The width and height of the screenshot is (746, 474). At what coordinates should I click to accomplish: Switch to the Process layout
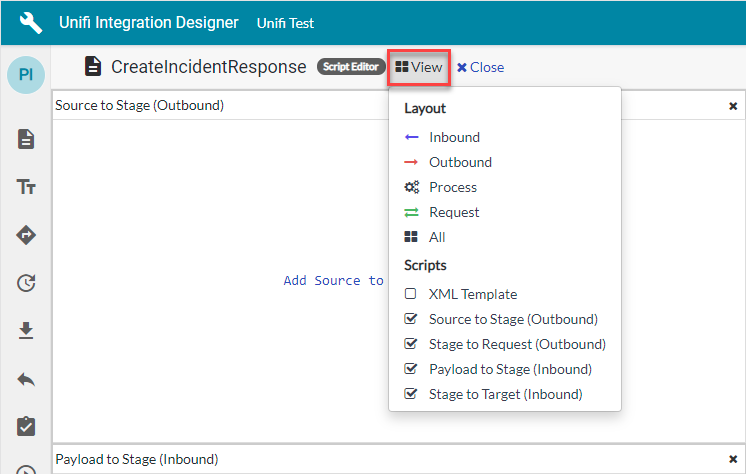click(452, 188)
